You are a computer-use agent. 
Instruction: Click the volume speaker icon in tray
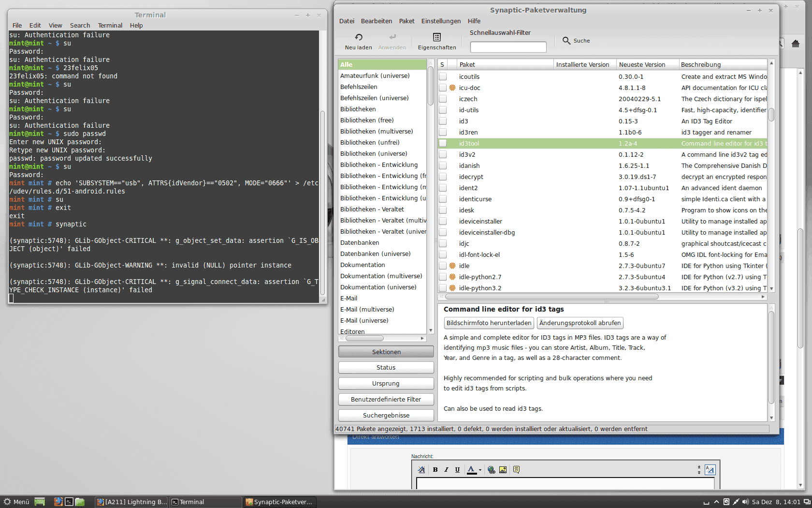[745, 502]
